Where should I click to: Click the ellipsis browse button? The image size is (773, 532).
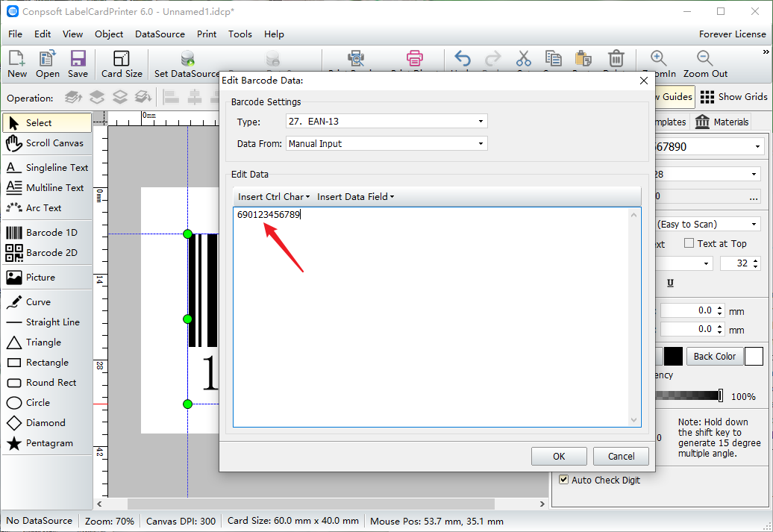click(754, 196)
